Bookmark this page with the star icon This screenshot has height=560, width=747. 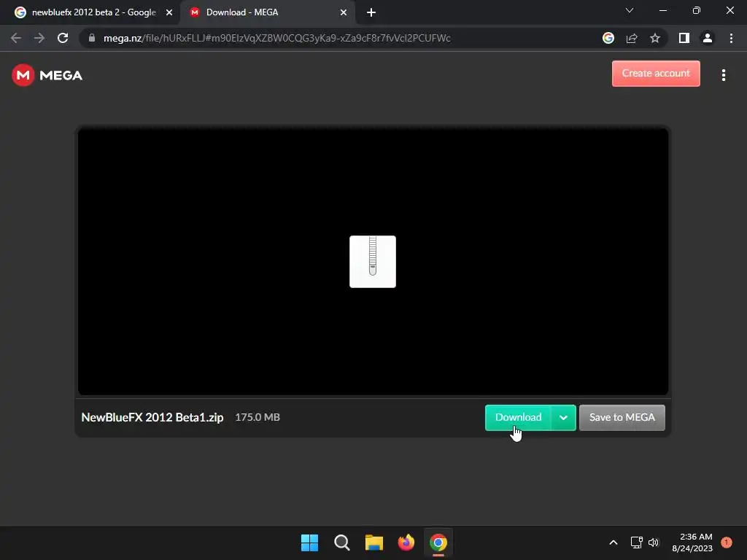coord(655,38)
